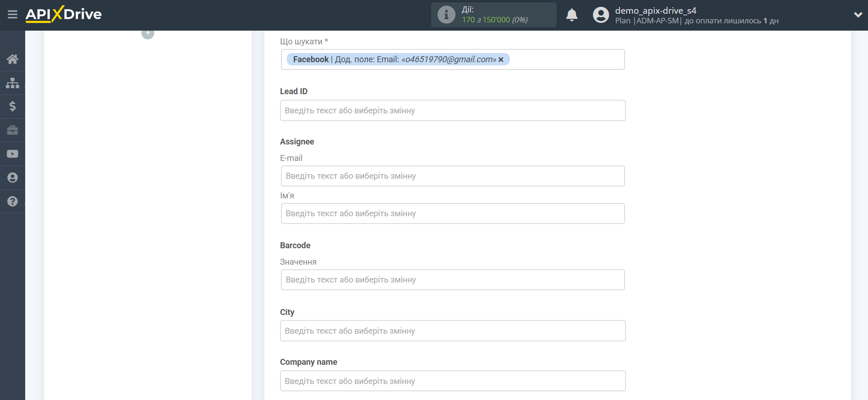
Task: Click the Assignee Ім'я field
Action: (453, 213)
